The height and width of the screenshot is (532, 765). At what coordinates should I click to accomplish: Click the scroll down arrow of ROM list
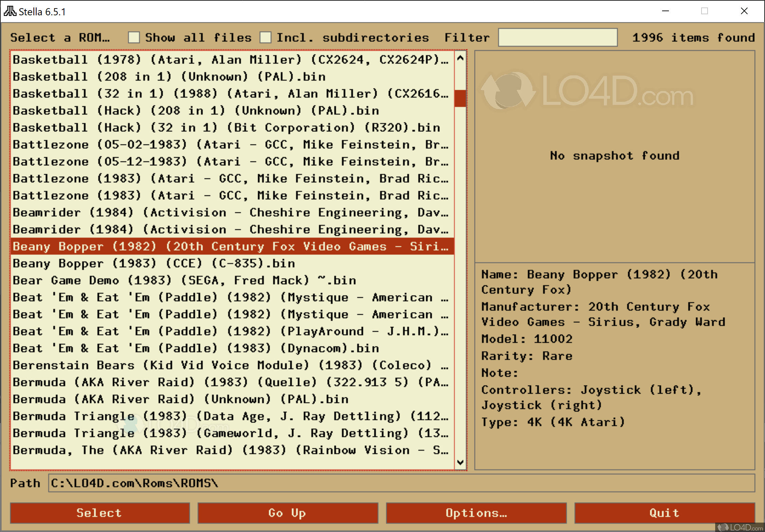[460, 462]
